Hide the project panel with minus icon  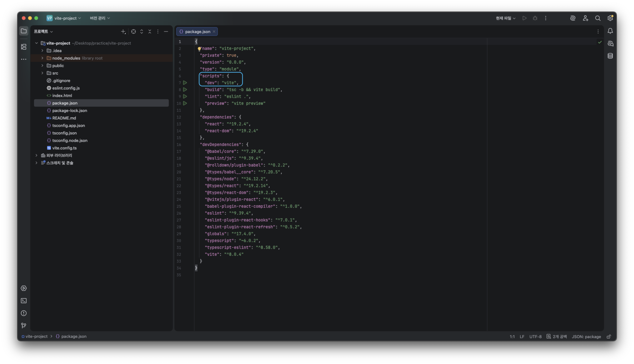point(166,32)
